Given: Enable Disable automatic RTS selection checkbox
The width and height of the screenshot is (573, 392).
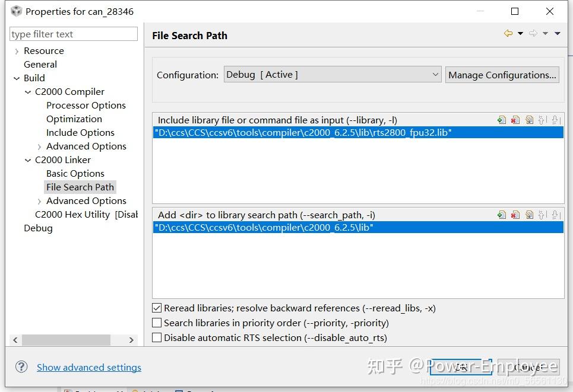Looking at the screenshot, I should pos(157,338).
